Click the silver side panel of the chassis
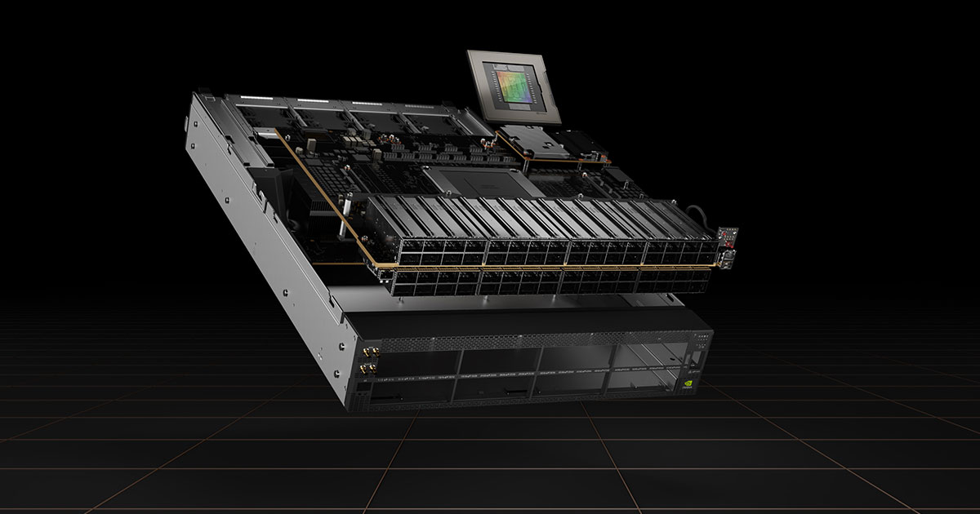980x514 pixels. click(261, 245)
